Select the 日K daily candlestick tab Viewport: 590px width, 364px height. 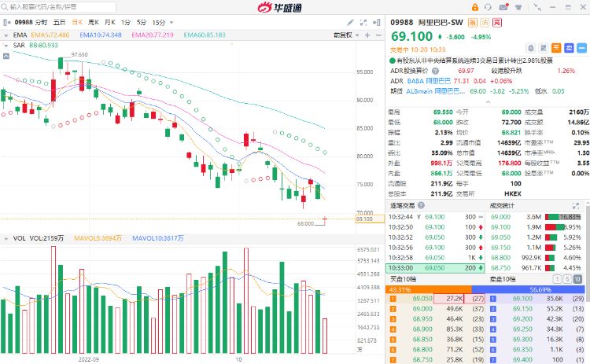77,23
